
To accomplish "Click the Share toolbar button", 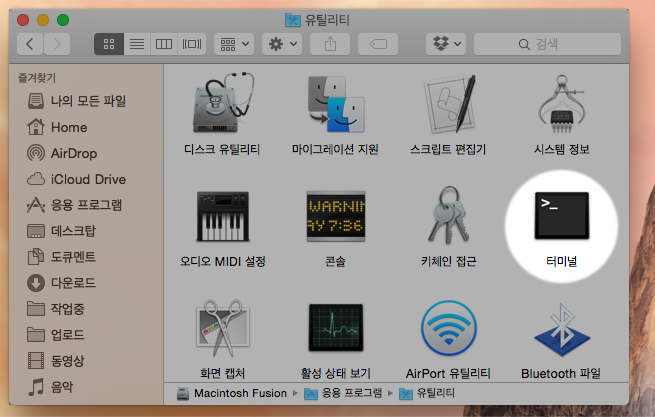I will pos(330,44).
